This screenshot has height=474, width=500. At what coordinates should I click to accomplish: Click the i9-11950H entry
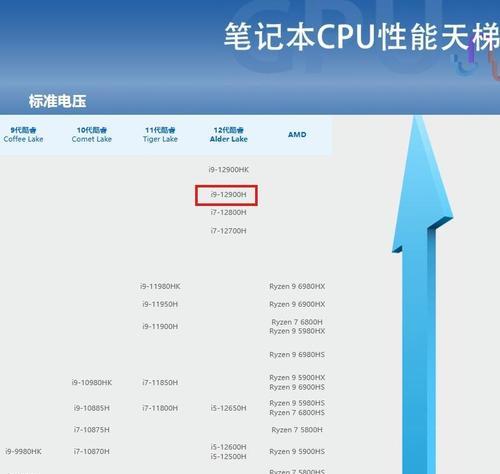click(160, 304)
